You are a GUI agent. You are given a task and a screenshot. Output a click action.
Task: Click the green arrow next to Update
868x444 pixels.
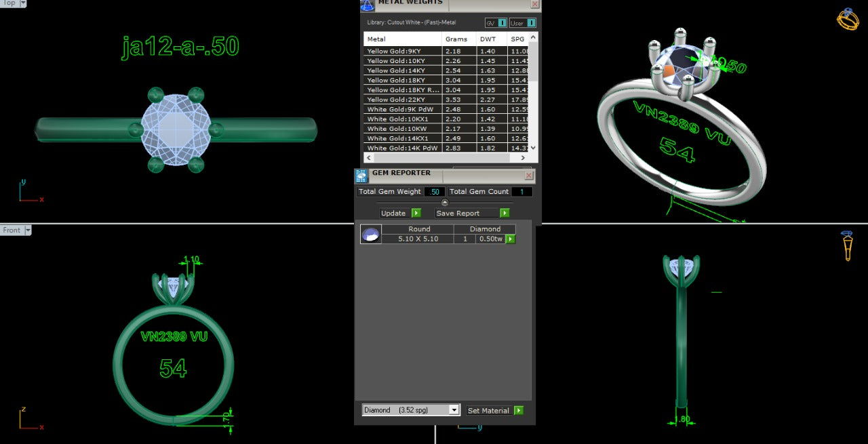(x=416, y=213)
